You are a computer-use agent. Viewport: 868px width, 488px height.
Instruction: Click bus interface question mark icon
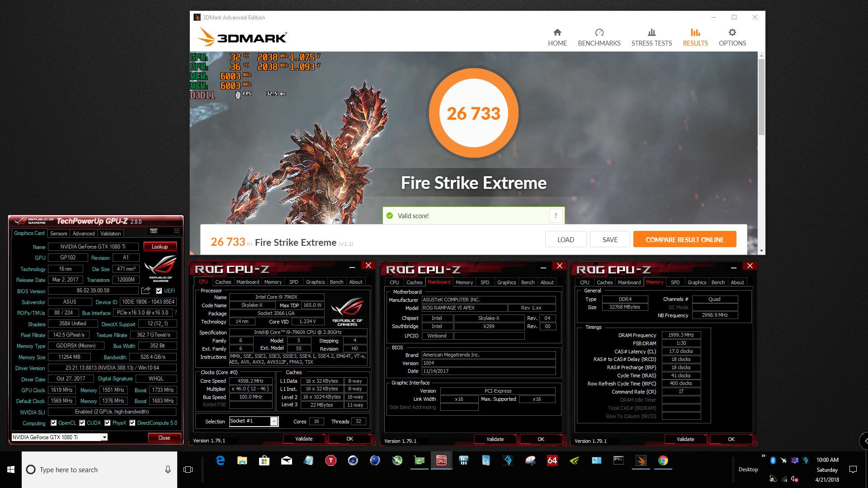[176, 313]
